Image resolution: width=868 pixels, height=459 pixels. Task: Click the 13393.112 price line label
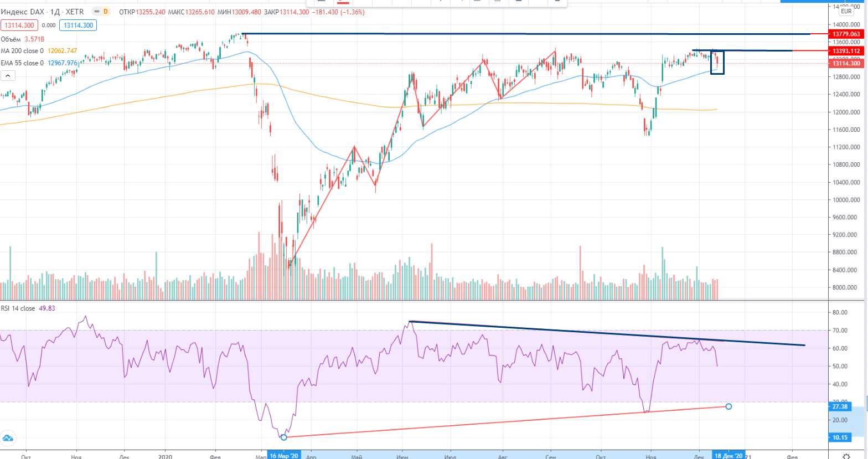tap(846, 51)
